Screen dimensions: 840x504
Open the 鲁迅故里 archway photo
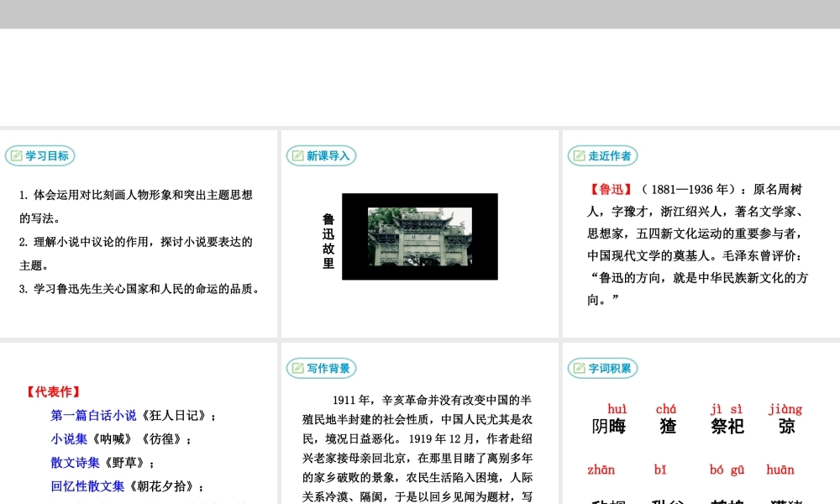click(x=420, y=237)
